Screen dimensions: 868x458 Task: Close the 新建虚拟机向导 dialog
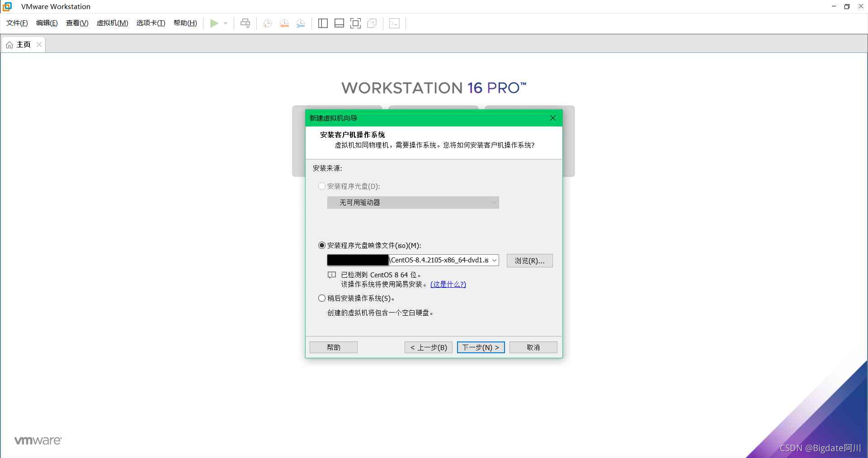(x=552, y=118)
